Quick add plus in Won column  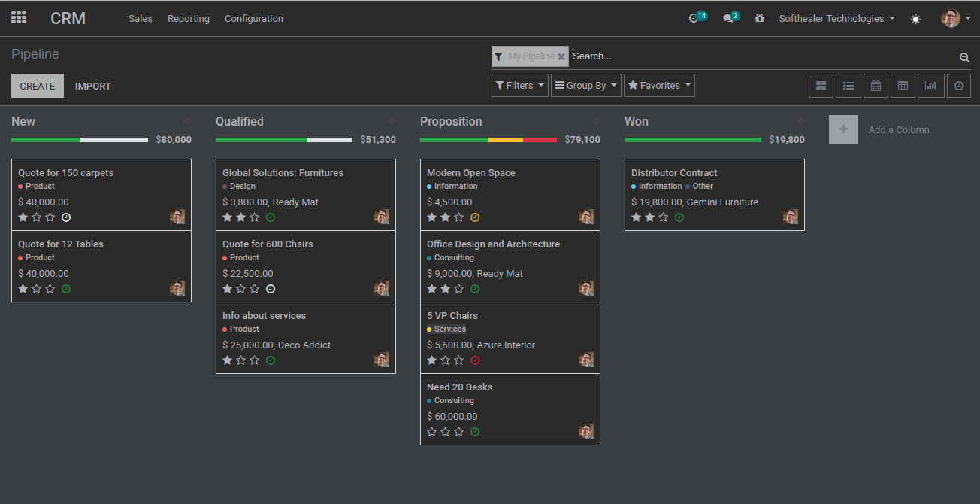tap(800, 121)
